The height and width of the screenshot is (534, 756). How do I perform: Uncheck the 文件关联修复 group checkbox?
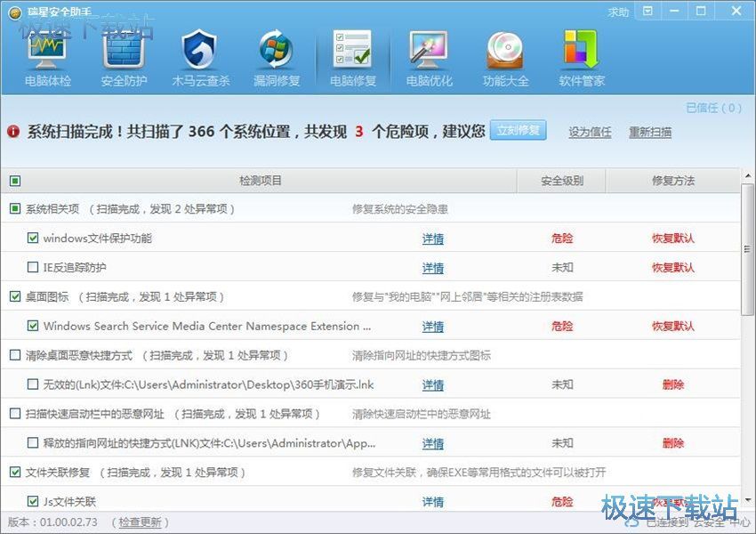coord(15,472)
